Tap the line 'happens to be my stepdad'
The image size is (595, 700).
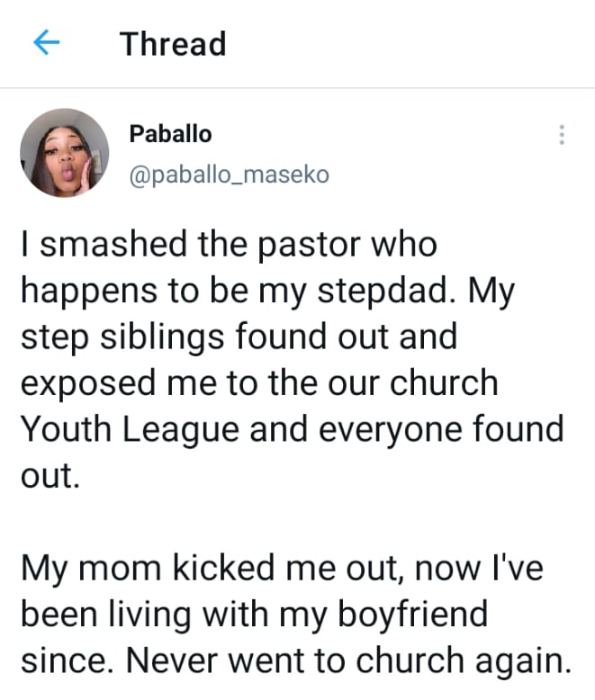click(x=267, y=291)
